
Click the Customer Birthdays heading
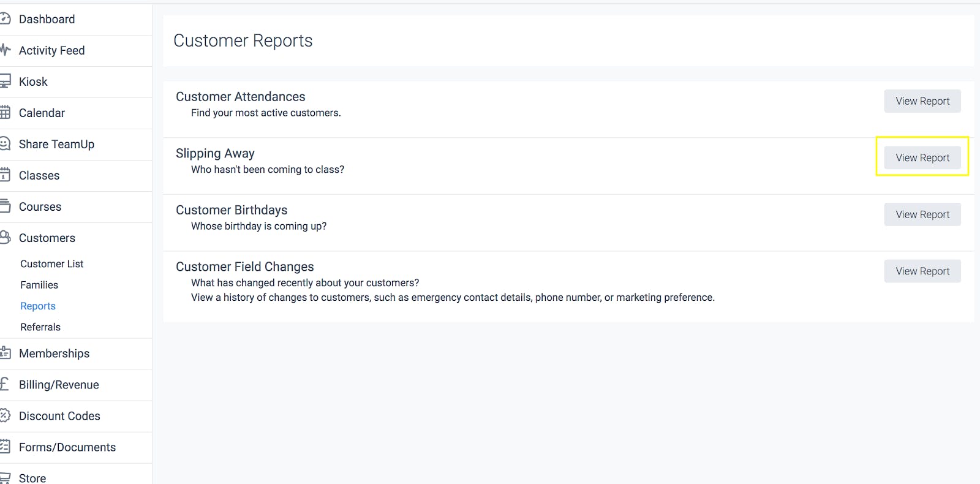pos(232,210)
